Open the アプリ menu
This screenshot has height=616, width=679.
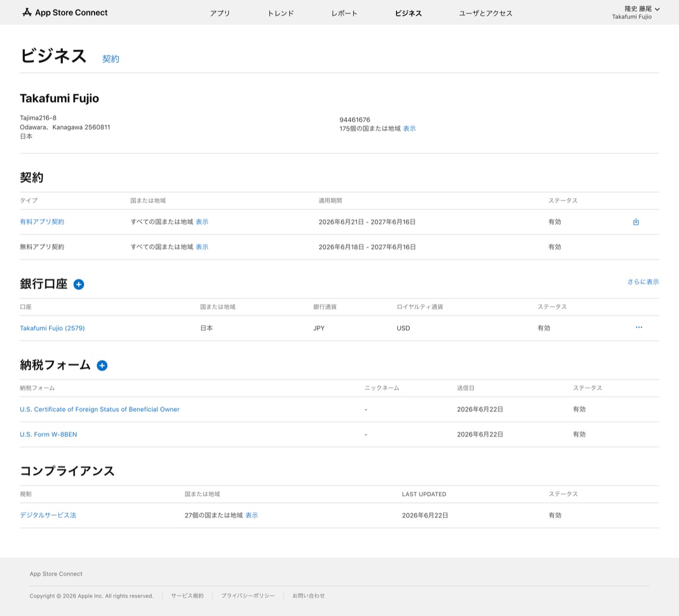pos(220,13)
